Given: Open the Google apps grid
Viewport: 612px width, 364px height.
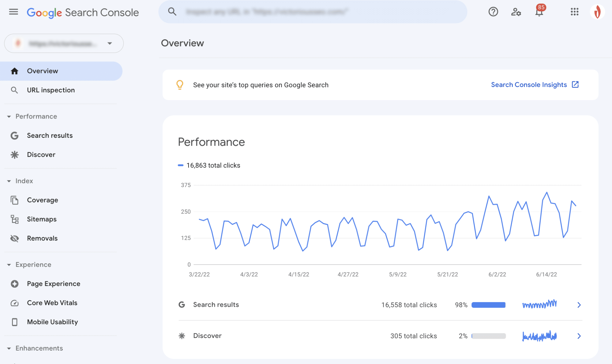Looking at the screenshot, I should coord(574,12).
